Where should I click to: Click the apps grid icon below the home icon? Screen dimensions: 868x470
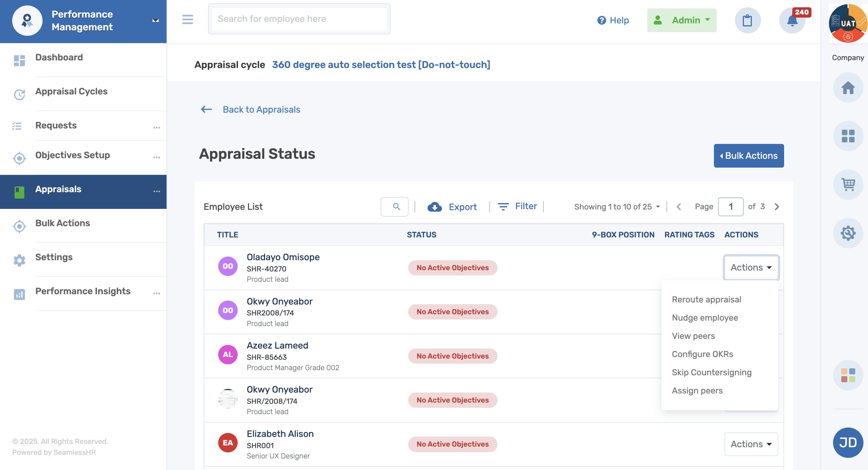[848, 136]
